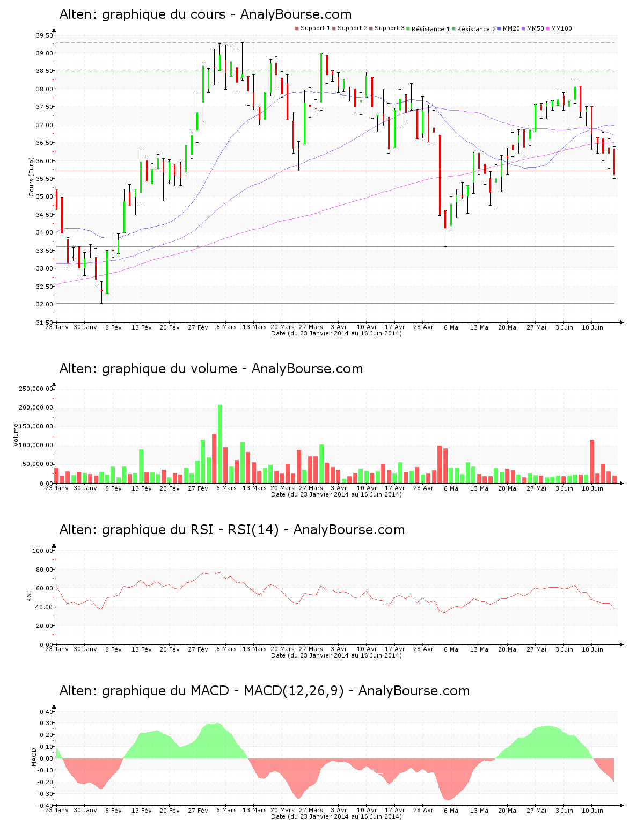Click '27 Mai' date on MACD chart
Screen dimensions: 644x832
pyautogui.click(x=536, y=810)
